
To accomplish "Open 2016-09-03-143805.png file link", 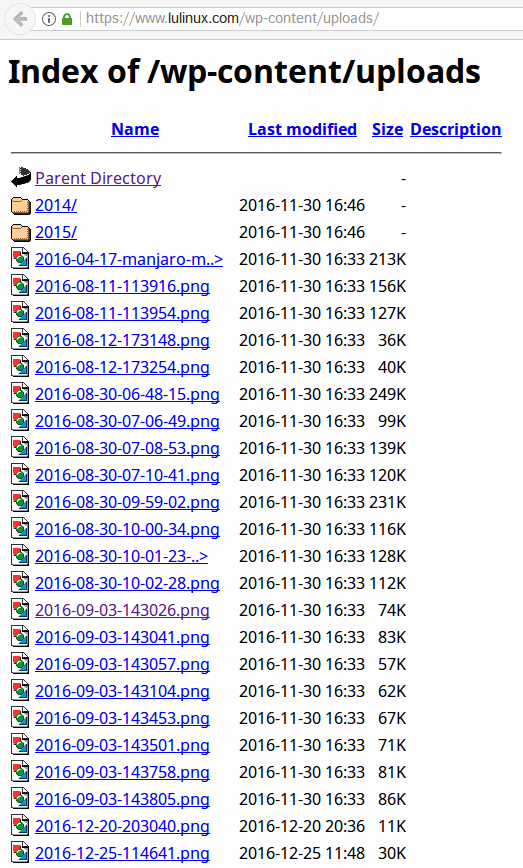I will (x=122, y=799).
